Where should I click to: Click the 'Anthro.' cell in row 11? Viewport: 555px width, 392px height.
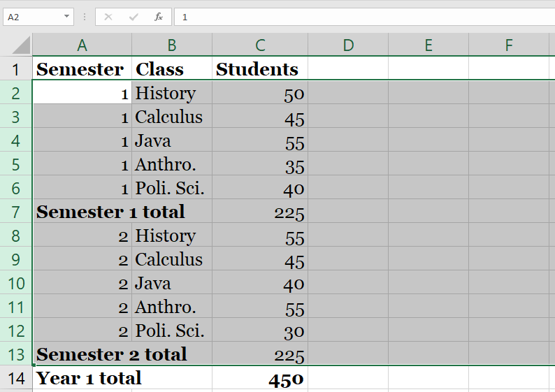point(172,307)
